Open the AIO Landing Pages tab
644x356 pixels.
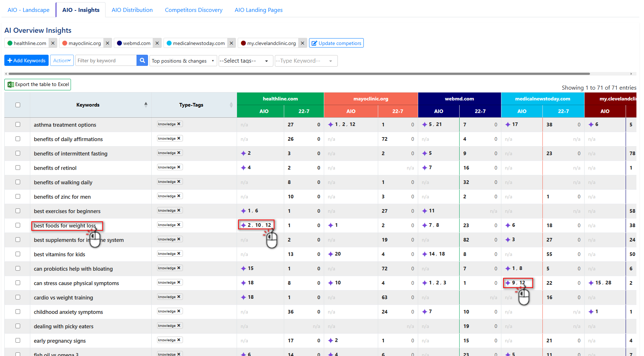(259, 10)
